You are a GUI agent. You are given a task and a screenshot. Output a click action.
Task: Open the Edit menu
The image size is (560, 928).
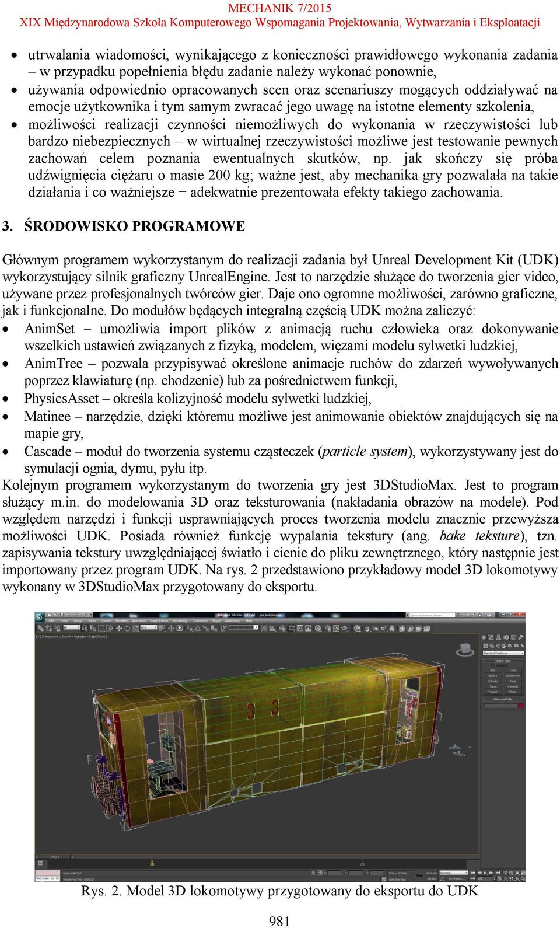click(x=51, y=621)
